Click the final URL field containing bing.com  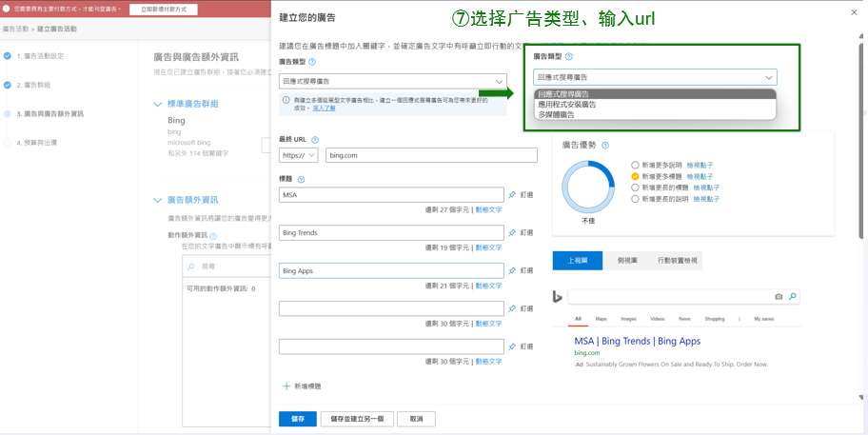pyautogui.click(x=431, y=155)
